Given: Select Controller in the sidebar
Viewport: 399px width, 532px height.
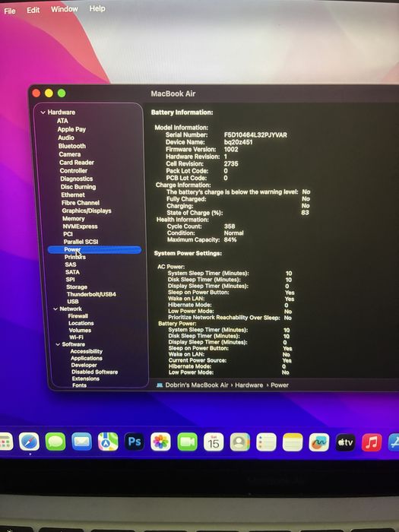Looking at the screenshot, I should click(x=74, y=170).
